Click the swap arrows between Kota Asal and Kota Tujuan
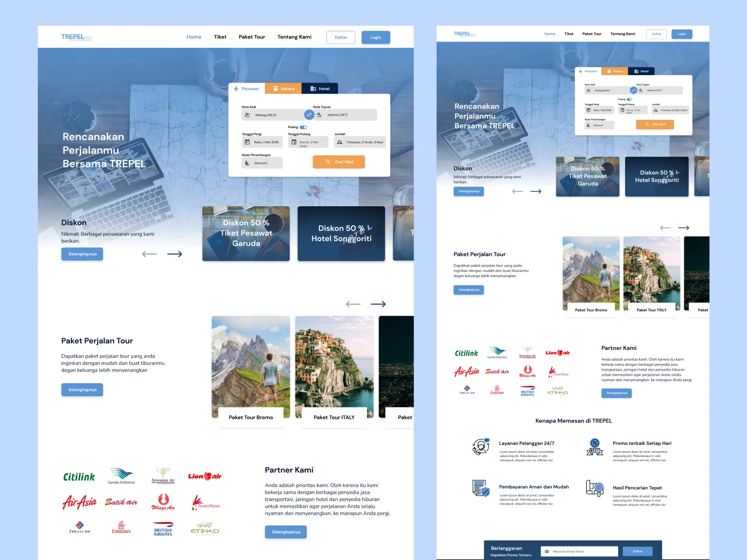The image size is (747, 560). (x=308, y=114)
